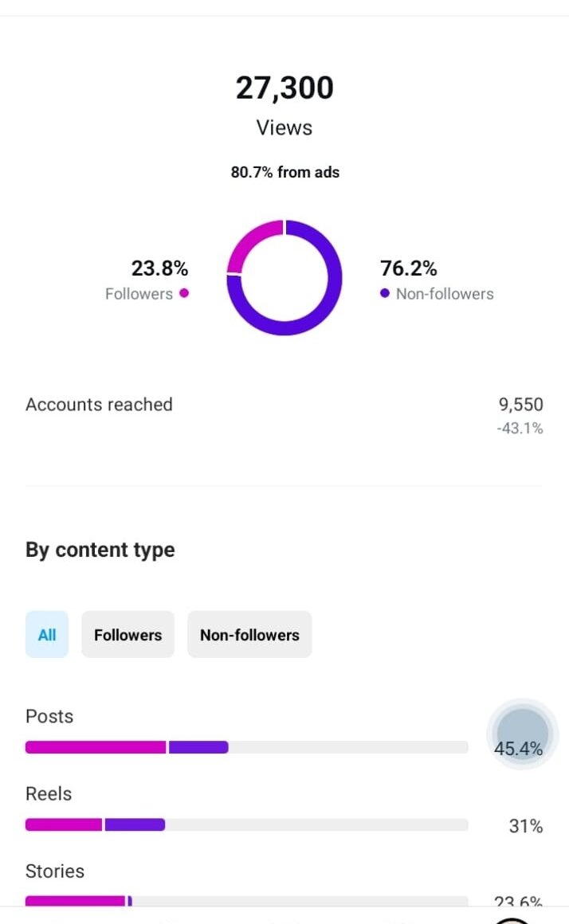Screen dimensions: 569x924
Task: Click the pink Followers legend dot
Action: click(x=184, y=293)
